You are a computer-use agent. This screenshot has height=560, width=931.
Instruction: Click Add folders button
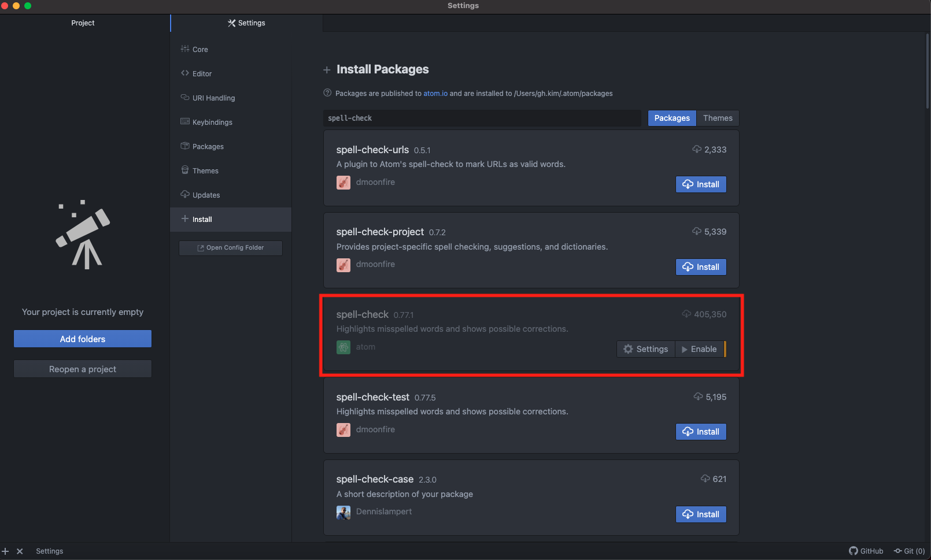click(83, 339)
